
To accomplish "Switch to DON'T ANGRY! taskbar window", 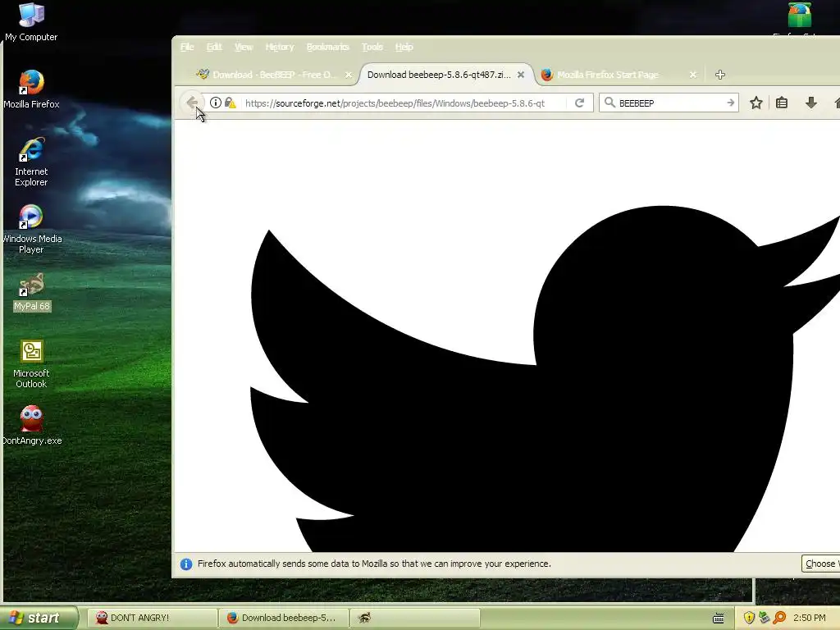I will click(152, 618).
